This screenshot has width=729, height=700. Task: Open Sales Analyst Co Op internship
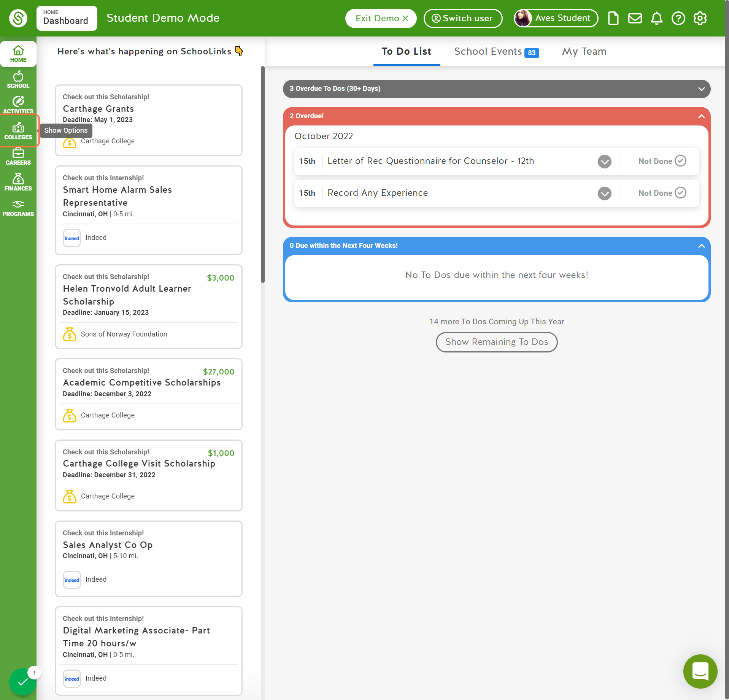click(149, 559)
